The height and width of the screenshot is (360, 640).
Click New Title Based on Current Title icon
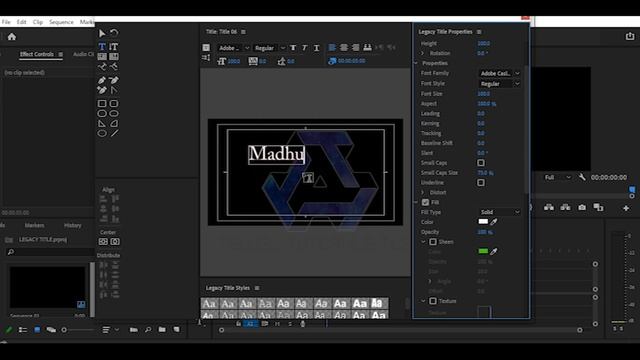tap(206, 48)
